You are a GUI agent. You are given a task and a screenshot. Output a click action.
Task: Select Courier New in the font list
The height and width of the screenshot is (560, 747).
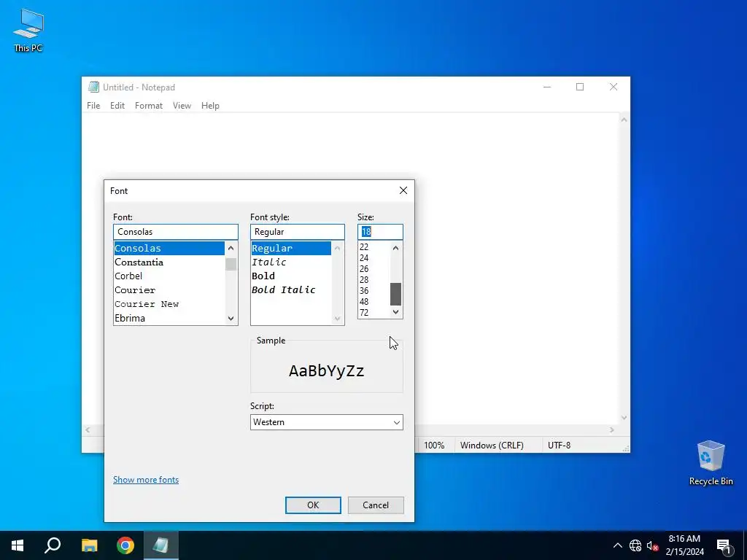click(x=169, y=304)
